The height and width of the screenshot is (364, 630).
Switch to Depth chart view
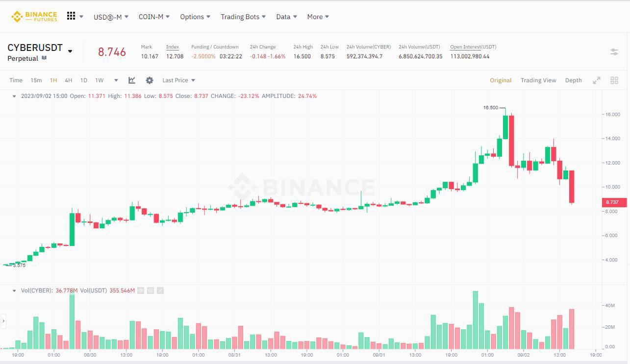[x=573, y=80]
